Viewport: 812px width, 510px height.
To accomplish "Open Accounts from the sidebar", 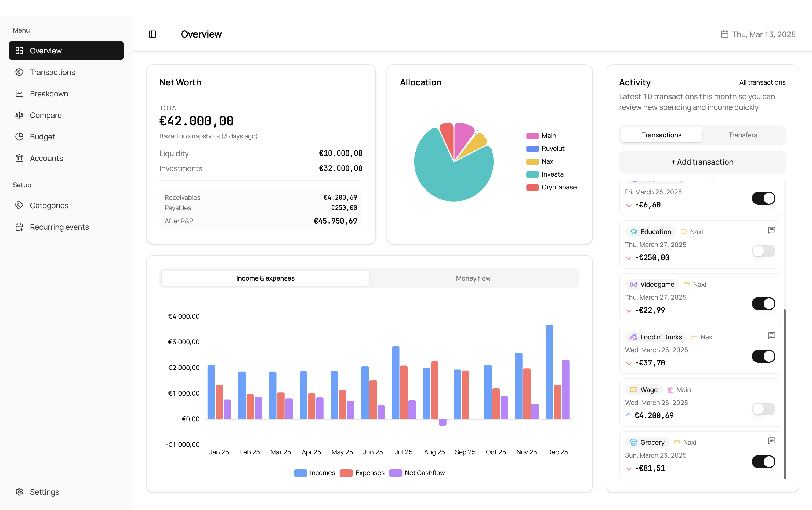I will coord(66,158).
